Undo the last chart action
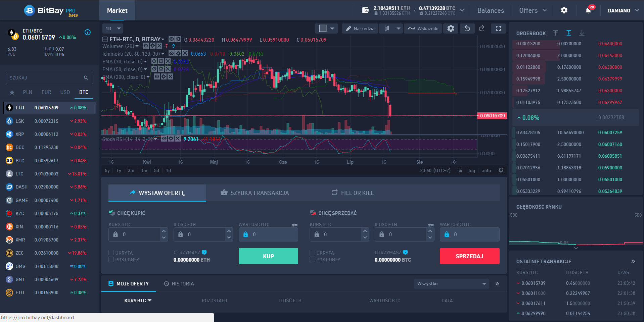Image resolution: width=644 pixels, height=322 pixels. 467,29
